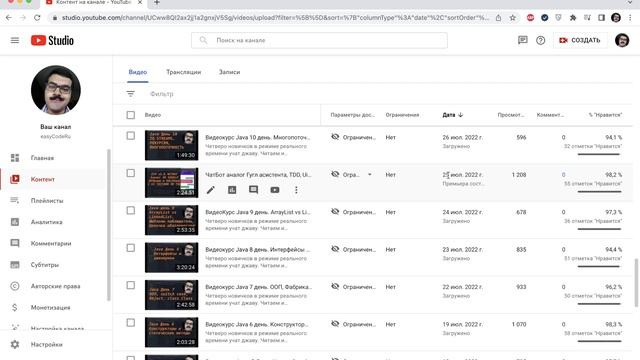
Task: Click the likes bar for Java 10 день
Action: coord(599,154)
